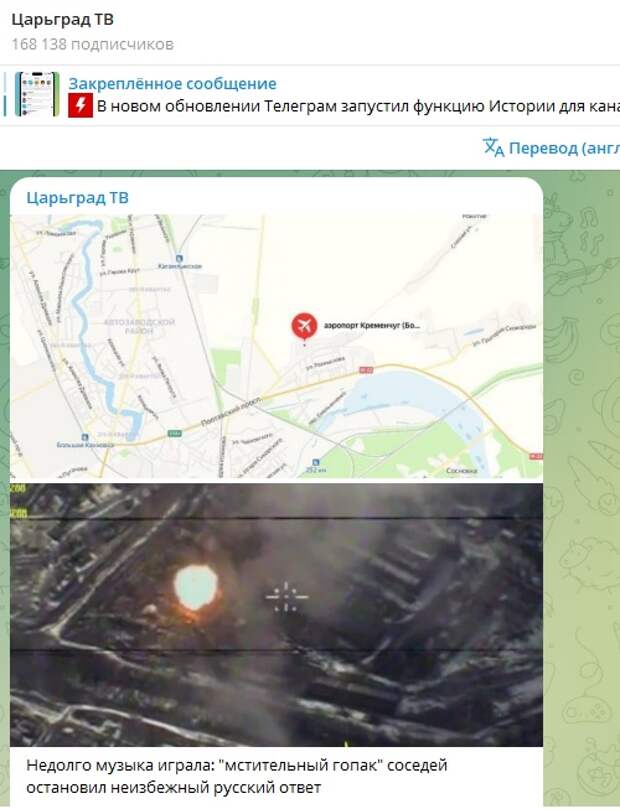Open the drone strike footage image
Viewport: 620px width, 809px height.
click(276, 615)
